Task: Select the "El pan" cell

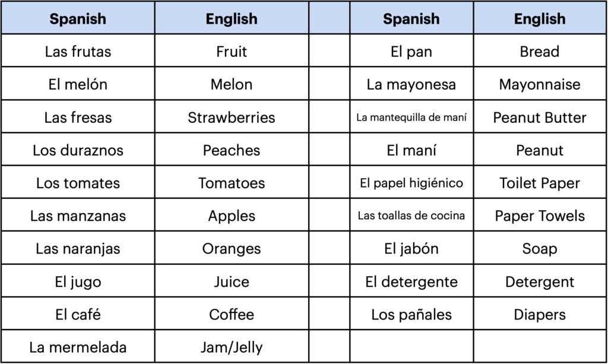Action: [411, 52]
